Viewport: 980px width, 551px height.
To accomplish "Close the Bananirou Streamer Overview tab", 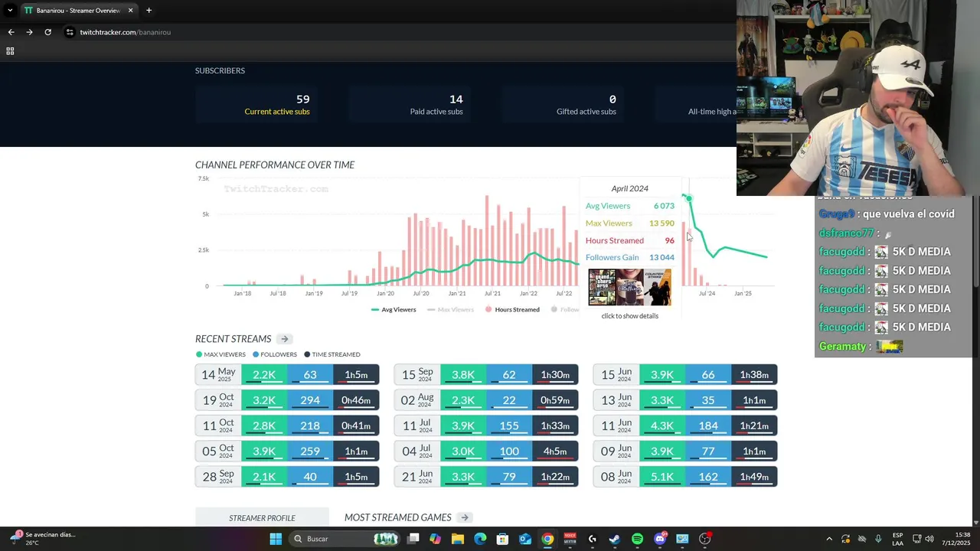I will pyautogui.click(x=130, y=11).
